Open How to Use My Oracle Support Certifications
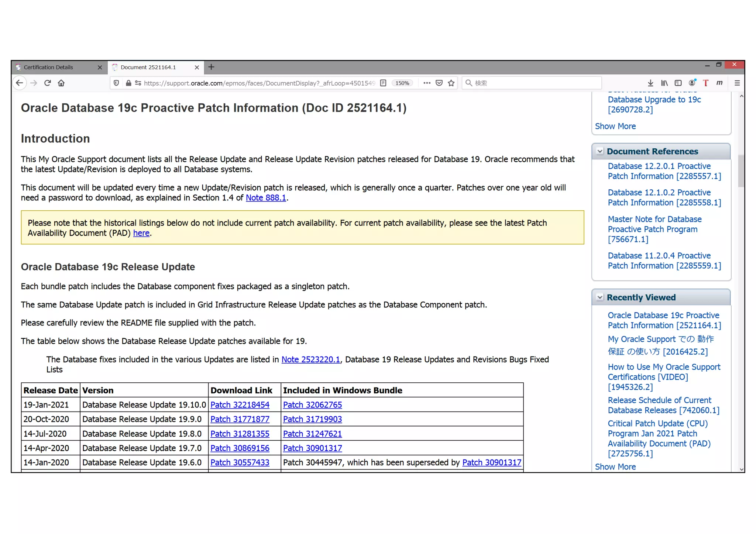Screen dimensions: 756x534 (664, 377)
